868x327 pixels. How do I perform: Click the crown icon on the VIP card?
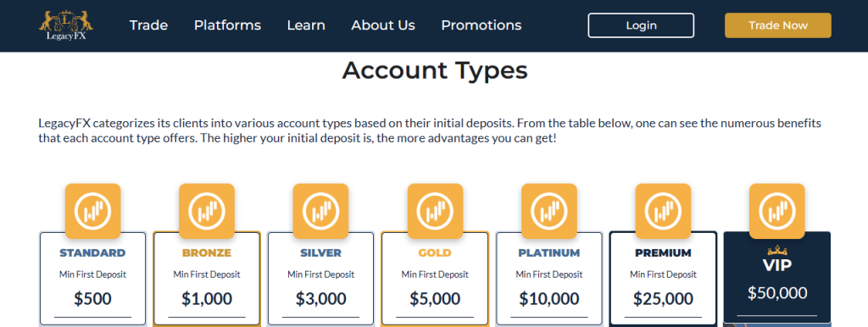[x=777, y=250]
